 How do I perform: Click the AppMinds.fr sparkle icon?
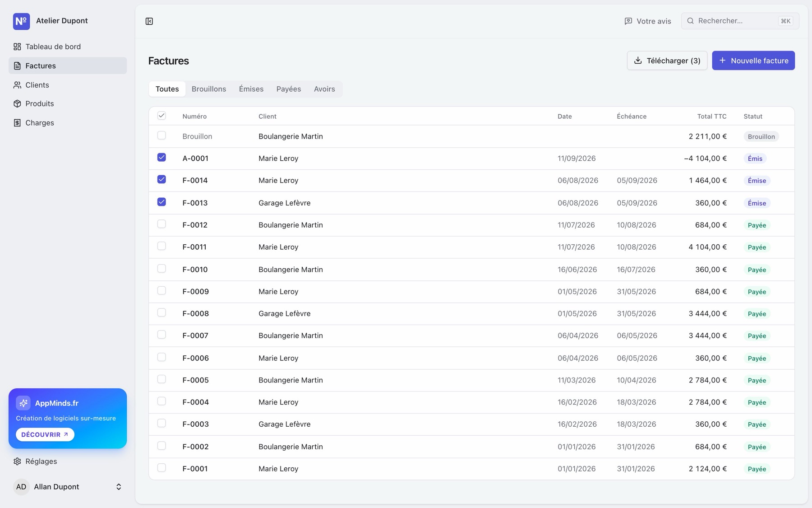(x=23, y=403)
